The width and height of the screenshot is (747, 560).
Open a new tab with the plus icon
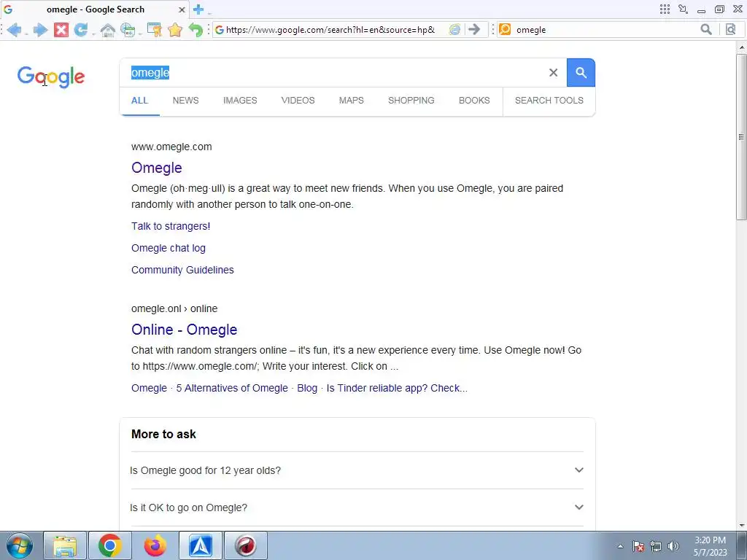[x=198, y=9]
